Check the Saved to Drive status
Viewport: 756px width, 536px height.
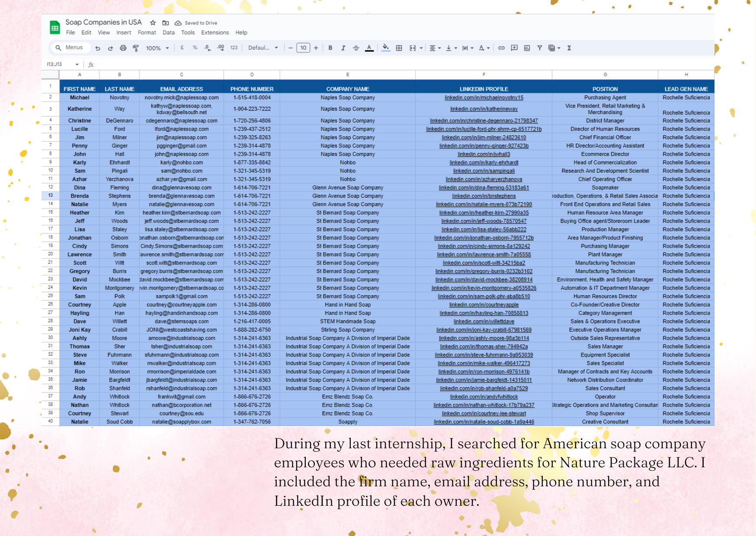tap(196, 23)
